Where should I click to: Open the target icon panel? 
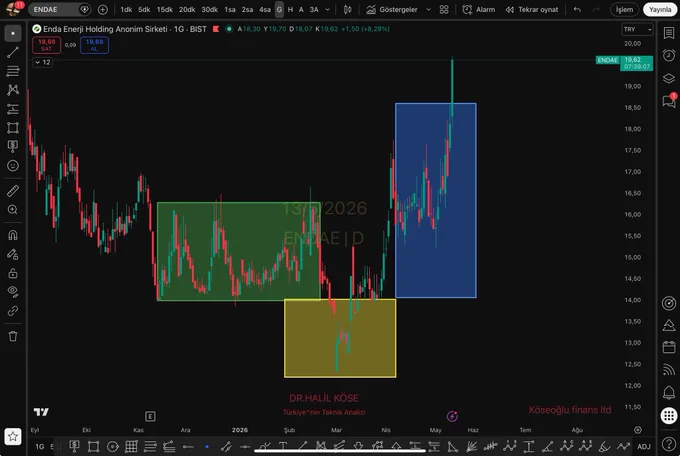click(669, 303)
